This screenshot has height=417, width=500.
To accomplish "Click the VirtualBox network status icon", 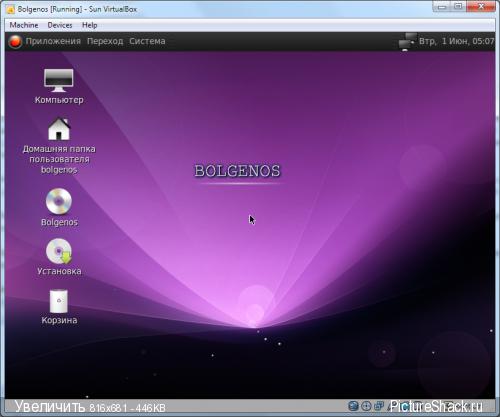I will tap(379, 406).
